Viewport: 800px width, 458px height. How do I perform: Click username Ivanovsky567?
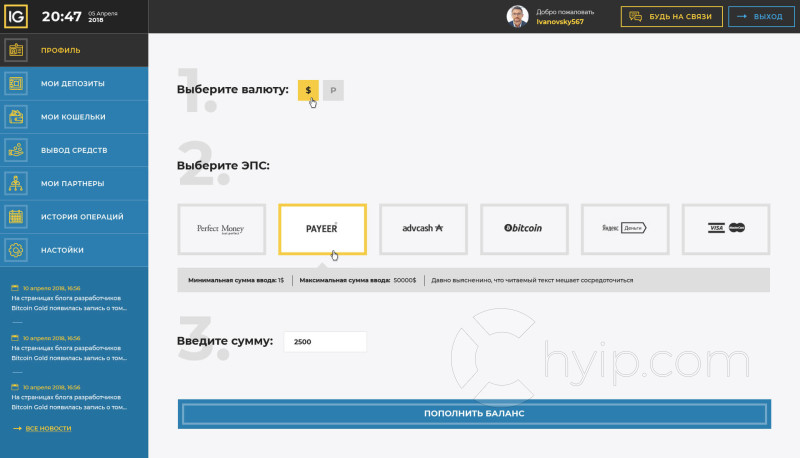(560, 22)
